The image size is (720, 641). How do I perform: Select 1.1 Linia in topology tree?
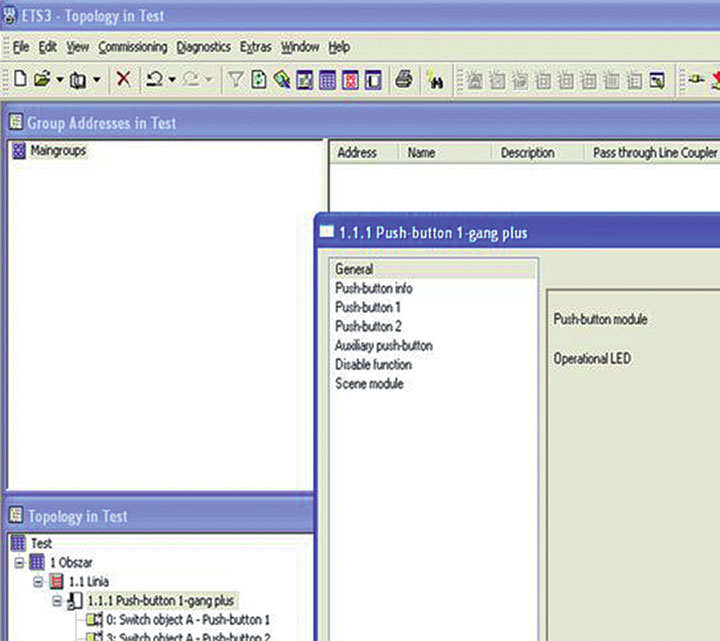coord(89,582)
